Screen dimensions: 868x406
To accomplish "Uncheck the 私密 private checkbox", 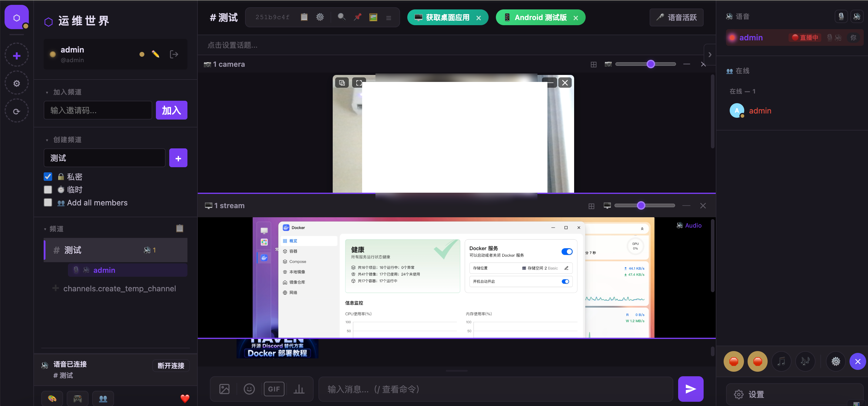I will [x=48, y=177].
